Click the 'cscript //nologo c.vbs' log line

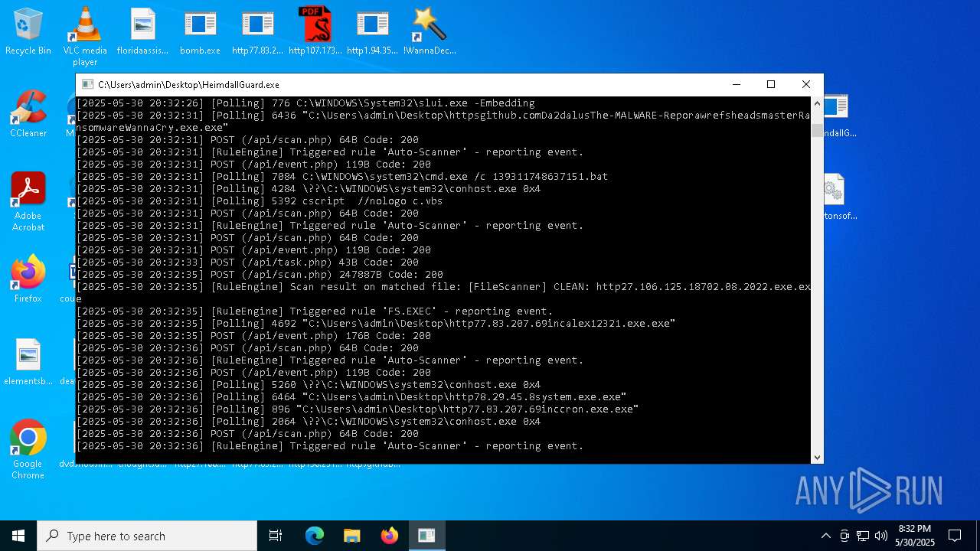click(x=260, y=201)
